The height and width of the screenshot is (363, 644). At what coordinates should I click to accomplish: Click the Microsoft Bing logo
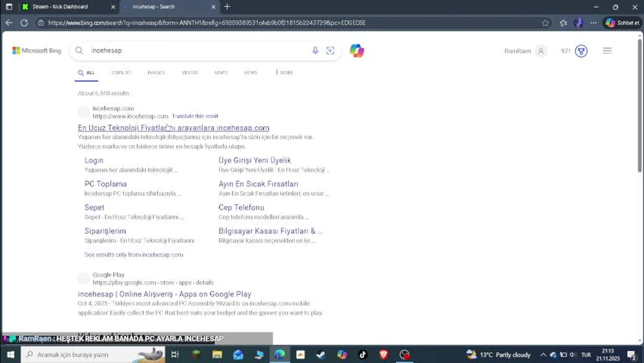tap(37, 50)
